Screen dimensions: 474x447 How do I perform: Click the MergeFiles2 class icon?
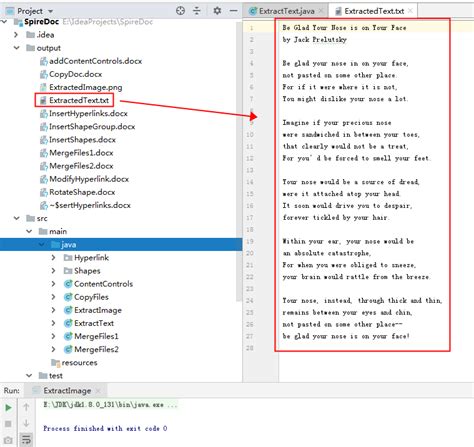coord(68,349)
